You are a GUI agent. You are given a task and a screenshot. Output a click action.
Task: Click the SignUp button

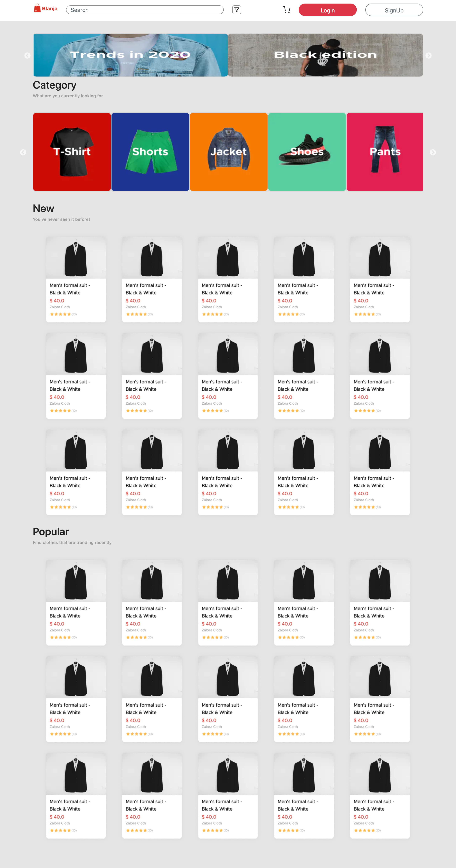394,10
